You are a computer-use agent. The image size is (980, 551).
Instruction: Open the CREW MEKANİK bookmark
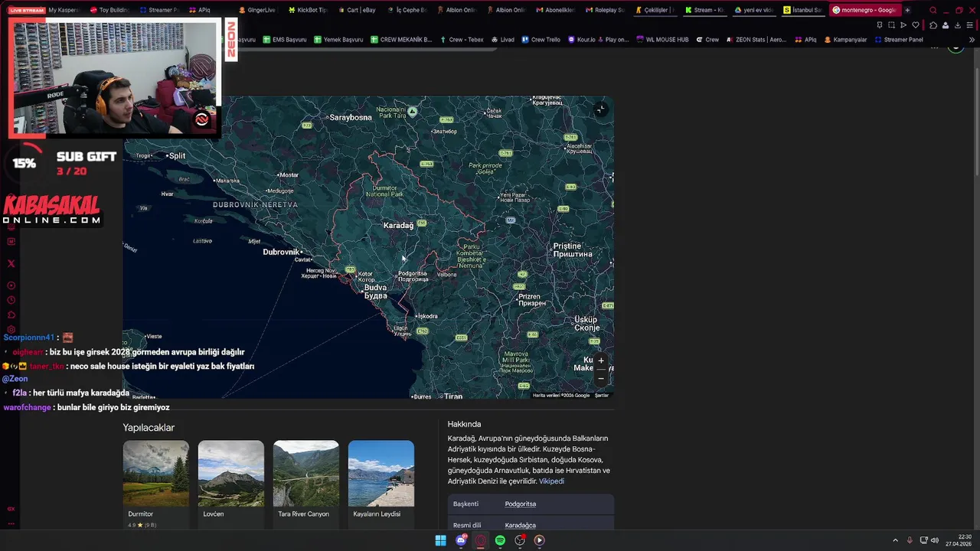click(x=401, y=40)
